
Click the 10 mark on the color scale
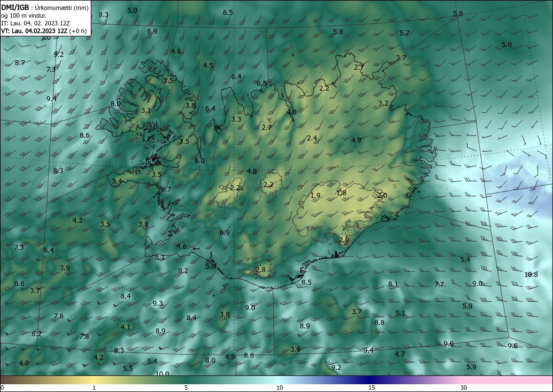(279, 388)
